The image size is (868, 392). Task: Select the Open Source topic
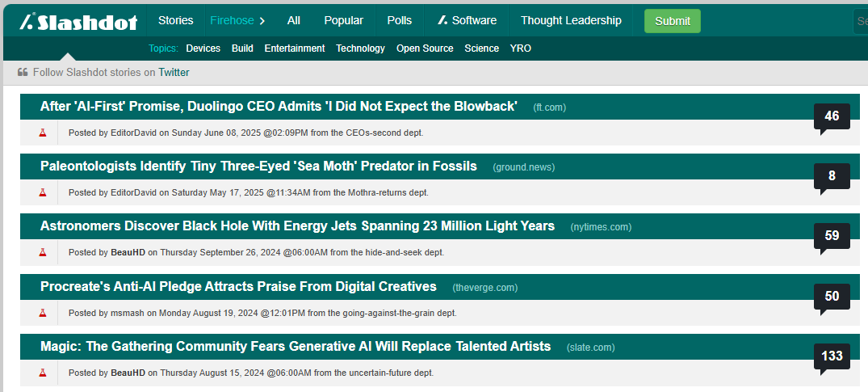(x=425, y=48)
